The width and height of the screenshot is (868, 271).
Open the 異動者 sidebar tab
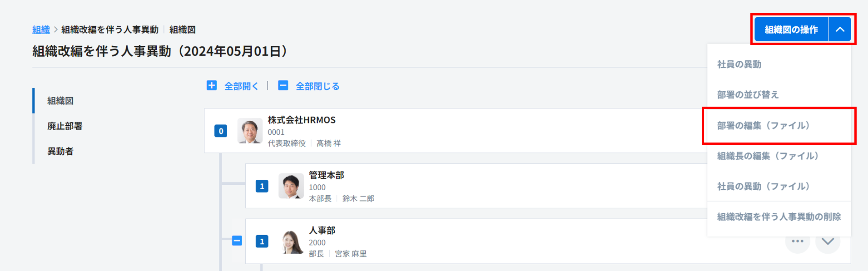(x=60, y=151)
